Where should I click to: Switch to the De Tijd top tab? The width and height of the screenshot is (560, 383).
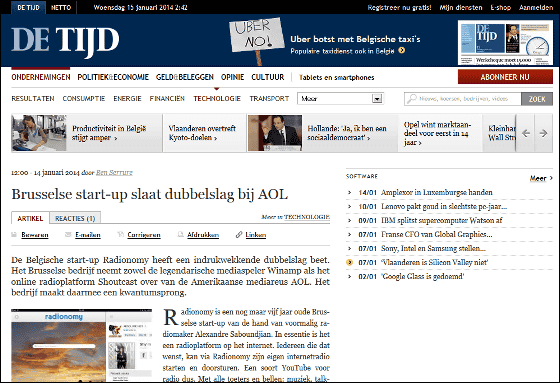point(28,8)
